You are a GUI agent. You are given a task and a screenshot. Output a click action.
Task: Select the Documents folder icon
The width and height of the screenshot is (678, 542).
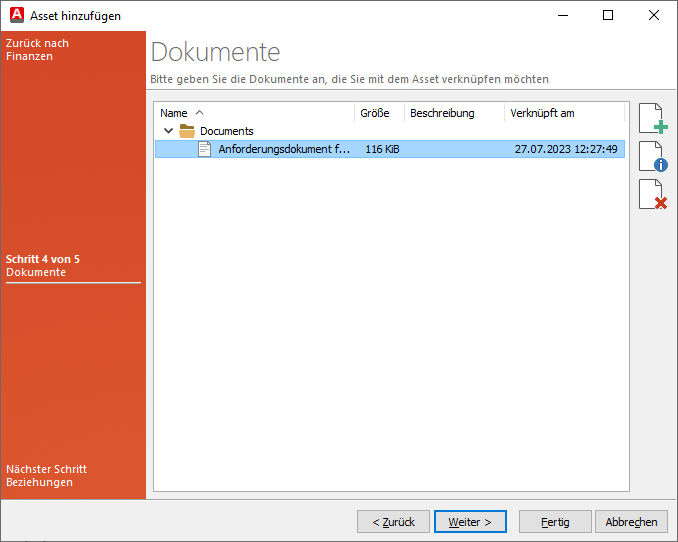187,131
